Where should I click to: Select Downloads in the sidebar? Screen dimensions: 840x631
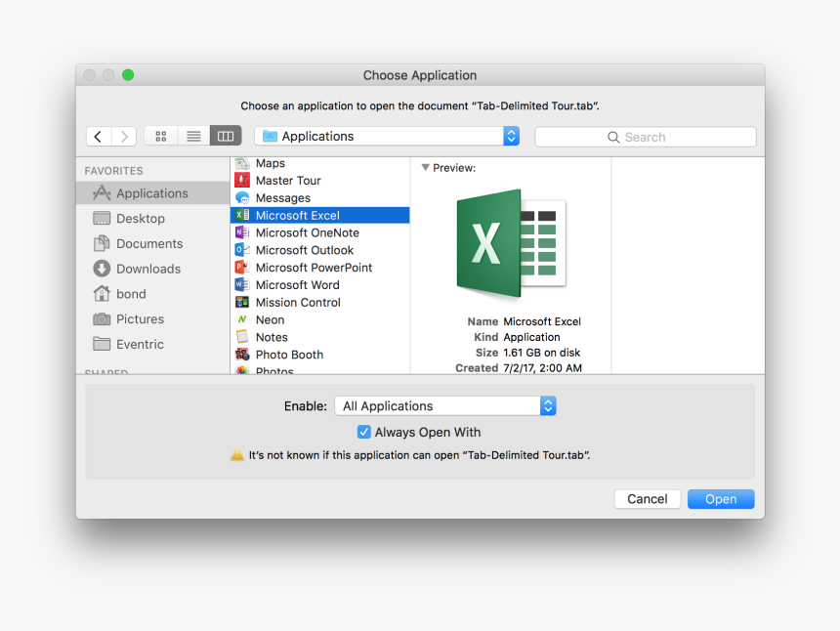tap(152, 269)
